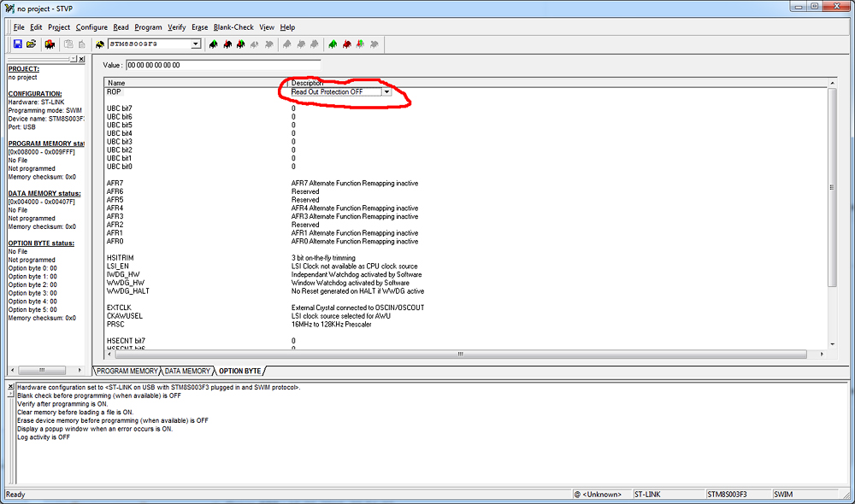Click the green Read all tabs icon
This screenshot has height=504, width=855.
[333, 44]
